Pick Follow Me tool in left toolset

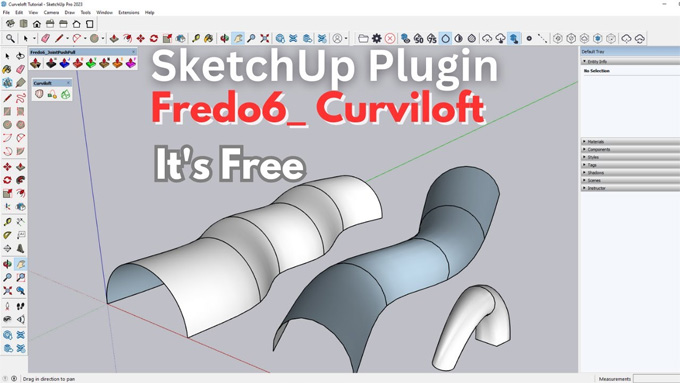click(20, 180)
